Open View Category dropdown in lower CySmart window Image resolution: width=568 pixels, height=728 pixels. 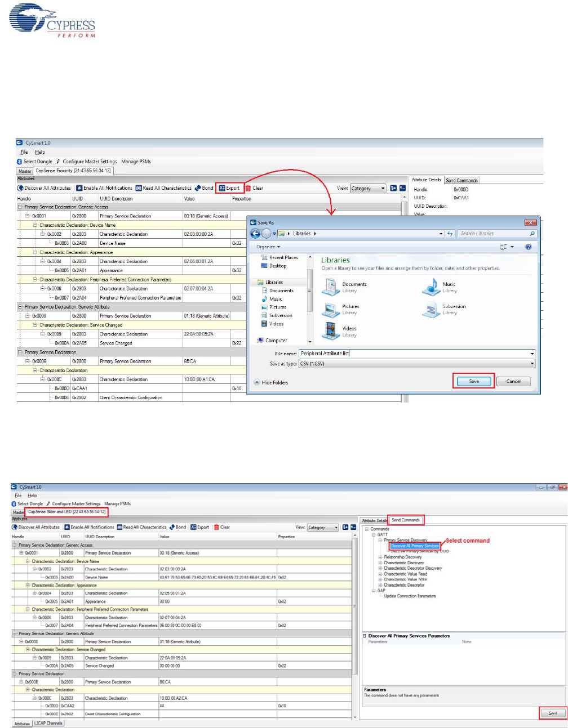click(x=323, y=528)
